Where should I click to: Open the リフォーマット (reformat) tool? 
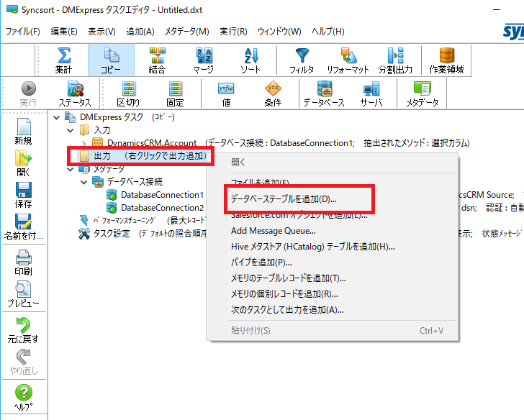(348, 60)
